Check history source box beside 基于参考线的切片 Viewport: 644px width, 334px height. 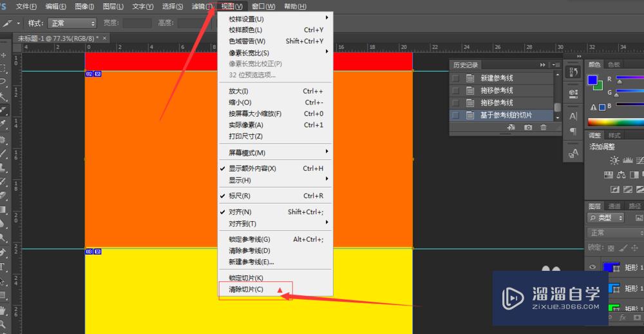tap(455, 115)
